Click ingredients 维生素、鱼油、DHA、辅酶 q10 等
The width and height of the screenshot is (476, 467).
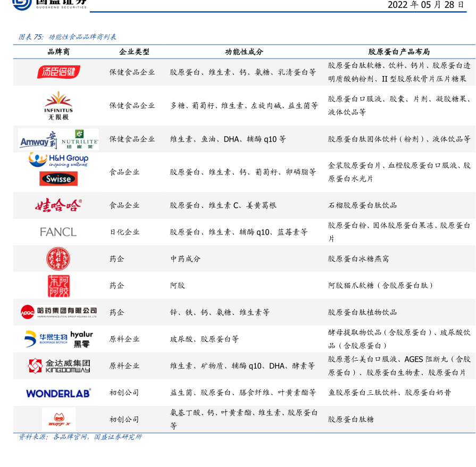click(228, 139)
